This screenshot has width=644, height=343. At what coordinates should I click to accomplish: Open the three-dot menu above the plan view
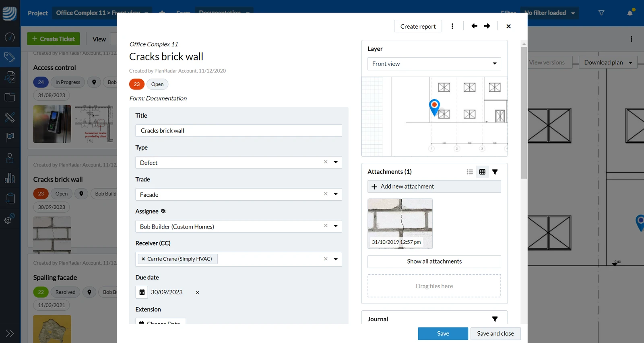[631, 39]
